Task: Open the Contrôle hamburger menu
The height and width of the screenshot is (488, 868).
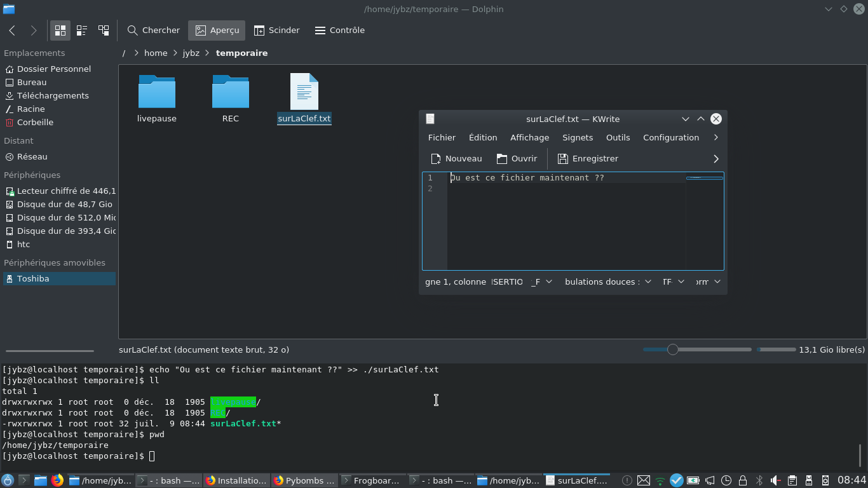Action: point(340,30)
